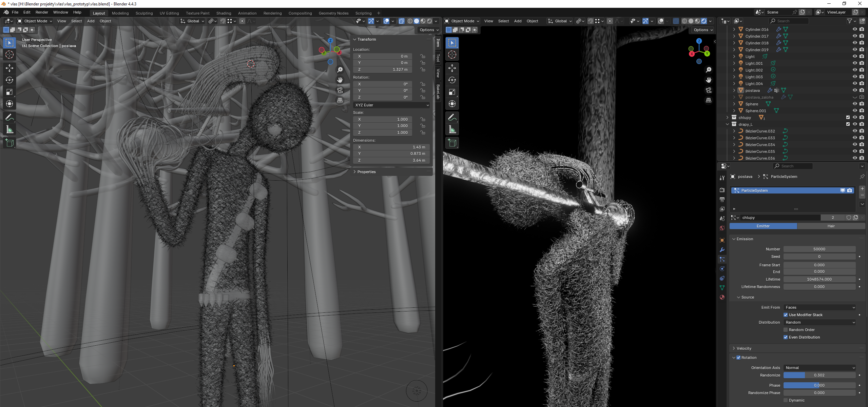Image resolution: width=868 pixels, height=407 pixels.
Task: Toggle camera view in left viewport
Action: [x=340, y=90]
